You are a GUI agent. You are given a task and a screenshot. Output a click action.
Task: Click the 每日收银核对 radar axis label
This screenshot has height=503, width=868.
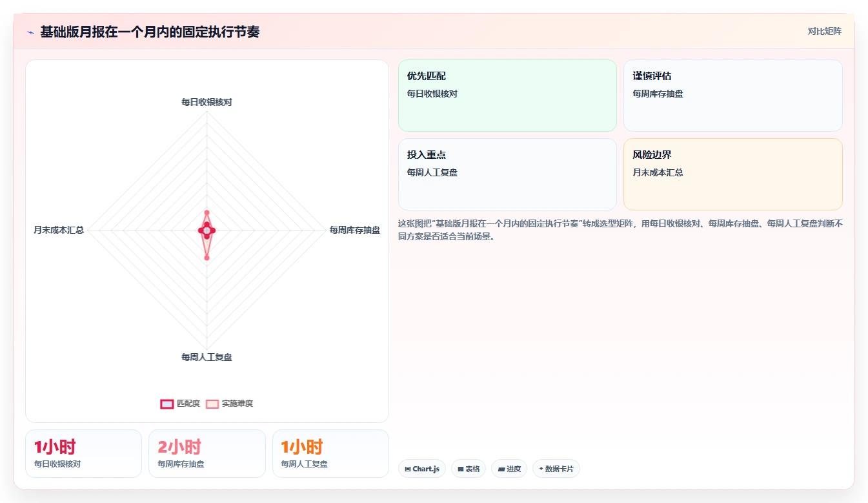click(x=207, y=102)
